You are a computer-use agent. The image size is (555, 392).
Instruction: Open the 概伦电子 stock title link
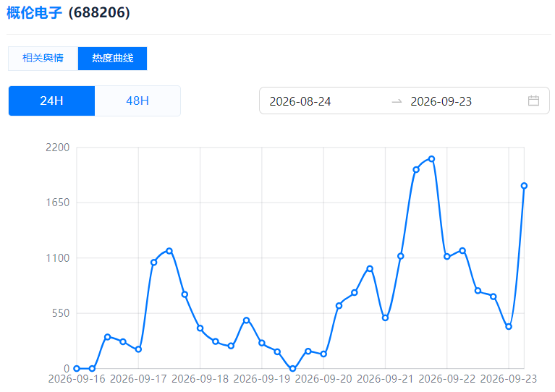[34, 13]
